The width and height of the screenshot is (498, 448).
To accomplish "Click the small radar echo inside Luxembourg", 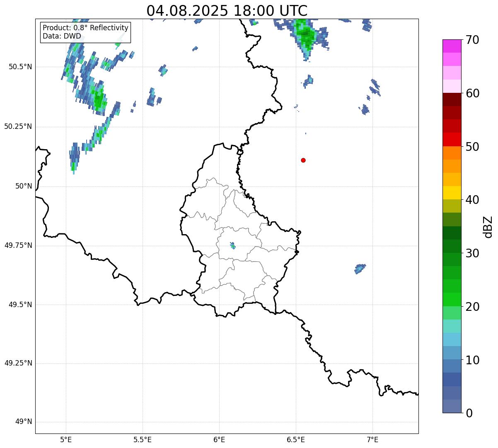I will [x=233, y=245].
